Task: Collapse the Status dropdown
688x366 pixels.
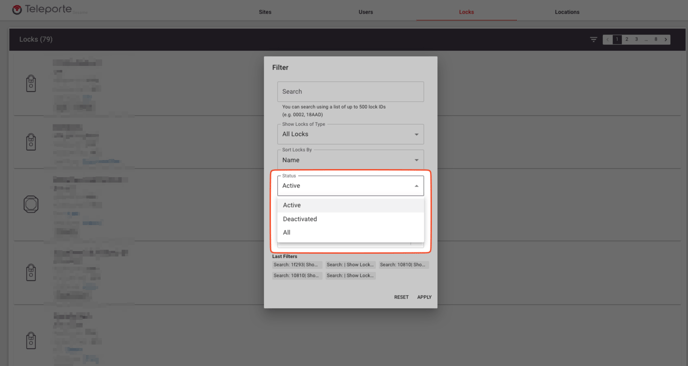Action: point(351,186)
